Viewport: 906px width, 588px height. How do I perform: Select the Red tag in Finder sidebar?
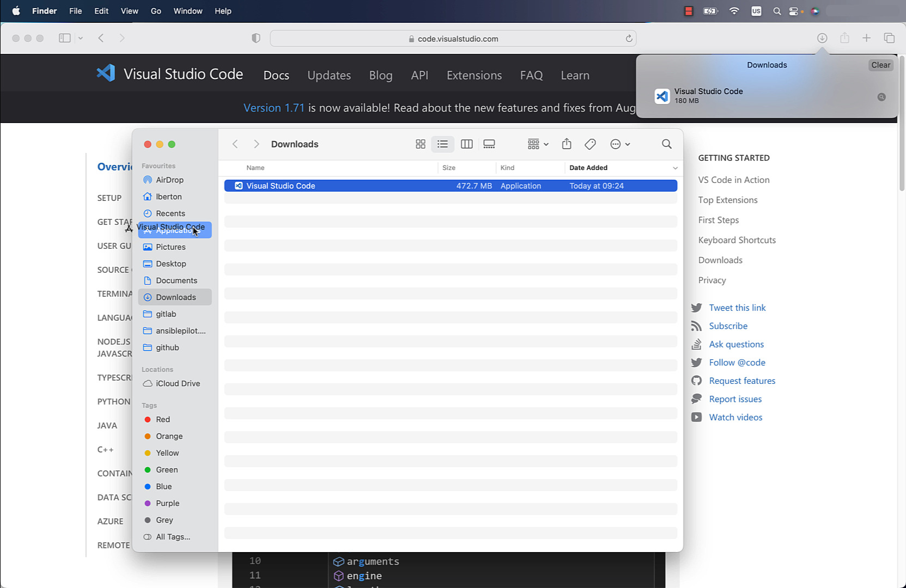click(162, 419)
